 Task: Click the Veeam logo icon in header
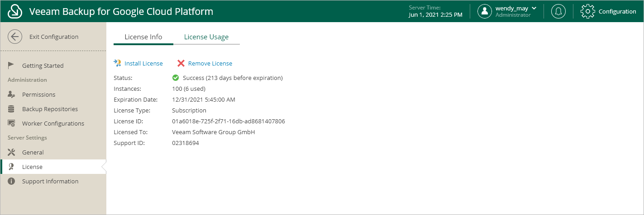[x=15, y=11]
